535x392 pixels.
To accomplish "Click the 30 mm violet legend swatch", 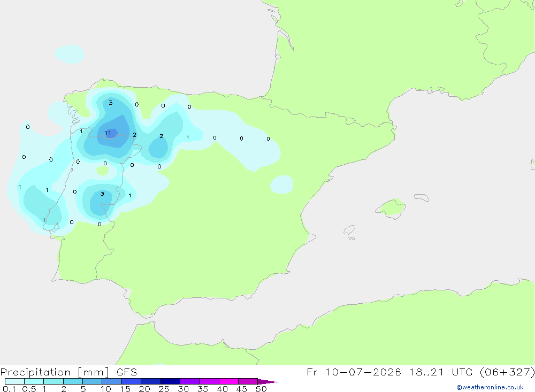I will coord(190,381).
